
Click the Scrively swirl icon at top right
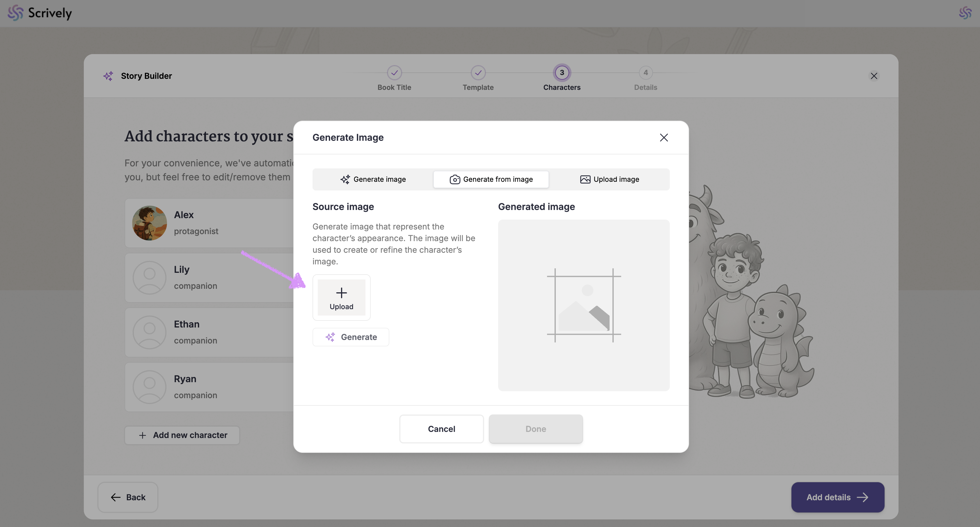coord(965,13)
